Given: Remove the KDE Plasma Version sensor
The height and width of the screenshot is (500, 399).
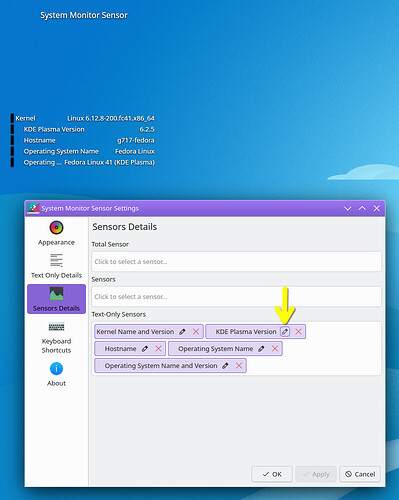Looking at the screenshot, I should pyautogui.click(x=299, y=332).
